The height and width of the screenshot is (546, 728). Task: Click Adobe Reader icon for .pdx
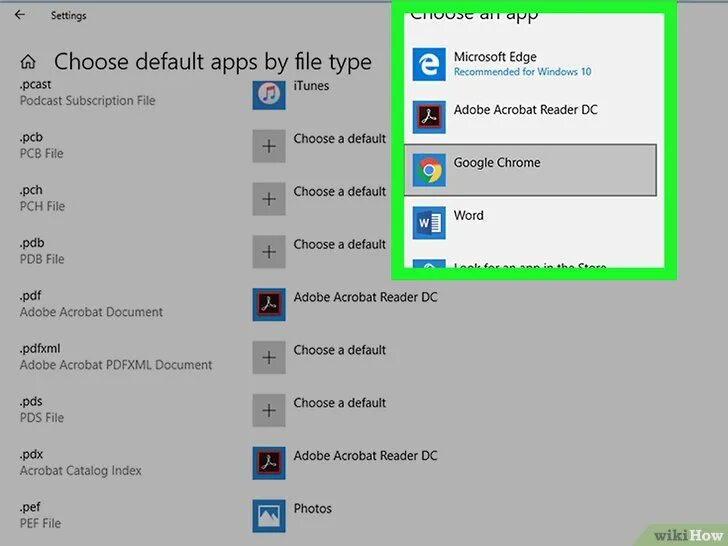269,463
